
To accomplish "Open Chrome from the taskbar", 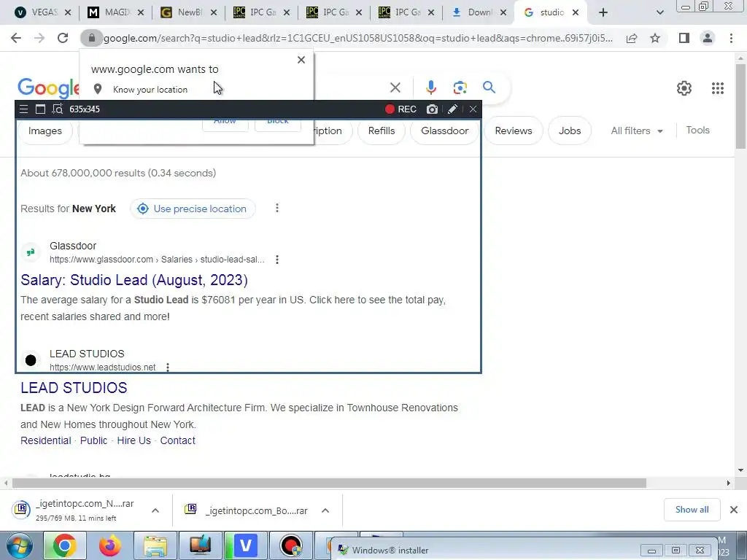I will tap(64, 545).
